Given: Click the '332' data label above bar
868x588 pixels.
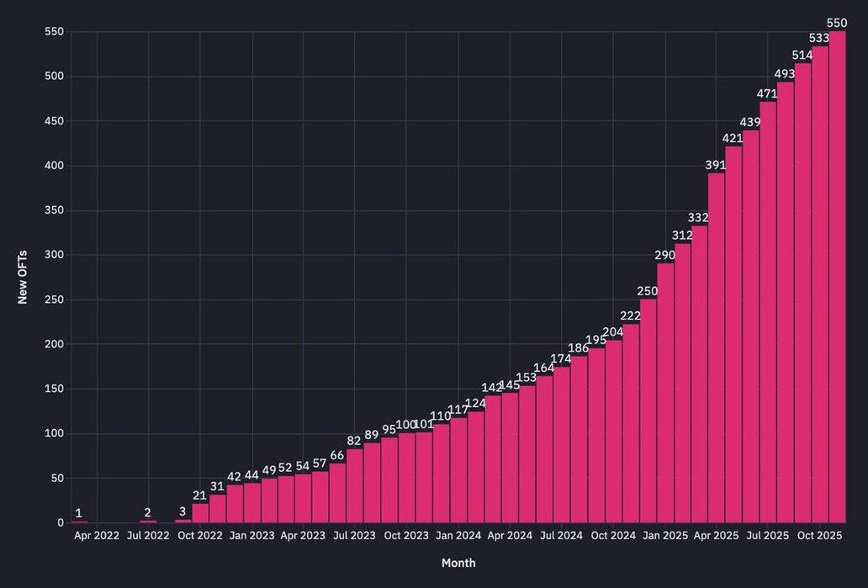Looking at the screenshot, I should (x=698, y=218).
